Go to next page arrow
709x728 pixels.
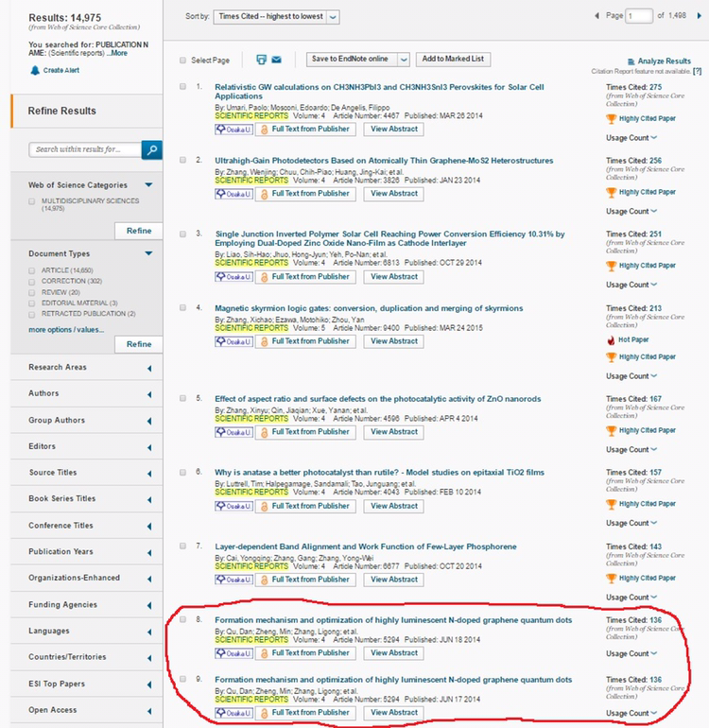(699, 16)
